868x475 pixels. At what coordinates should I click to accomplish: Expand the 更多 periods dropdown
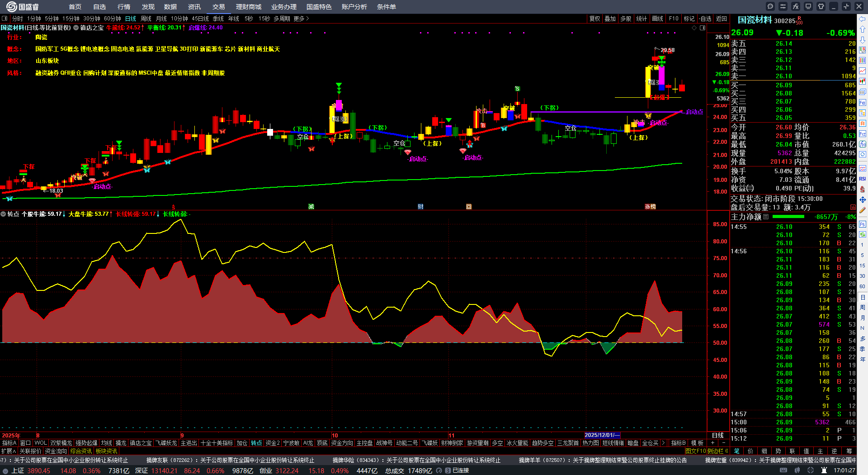click(x=301, y=19)
